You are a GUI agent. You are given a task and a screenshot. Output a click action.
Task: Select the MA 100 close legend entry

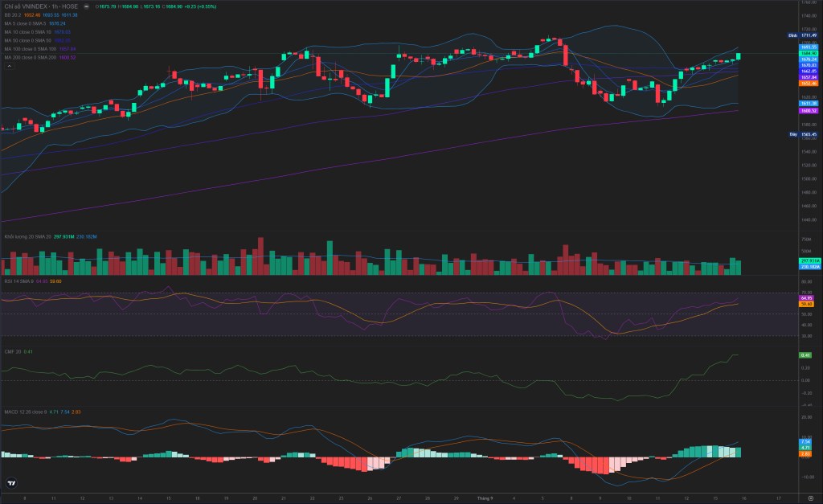[31, 49]
